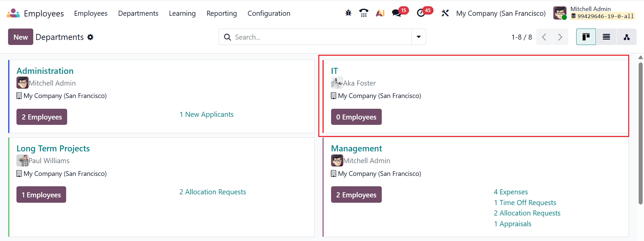The width and height of the screenshot is (644, 241).
Task: Open the Employees app logo icon
Action: tap(13, 13)
